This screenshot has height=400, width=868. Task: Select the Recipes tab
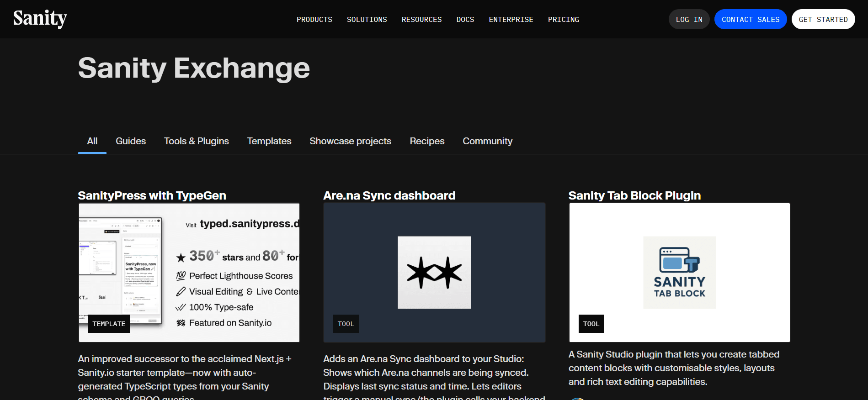(427, 141)
